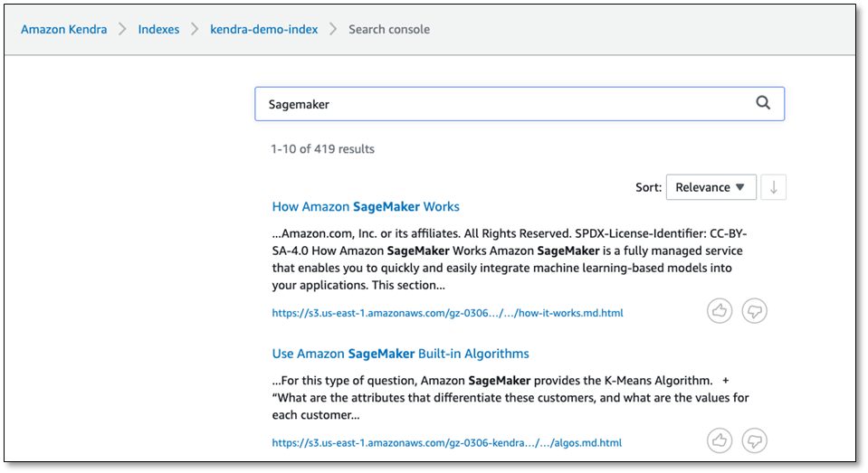Open the How Amazon SageMaker Works result
The image size is (868, 473).
pos(366,206)
